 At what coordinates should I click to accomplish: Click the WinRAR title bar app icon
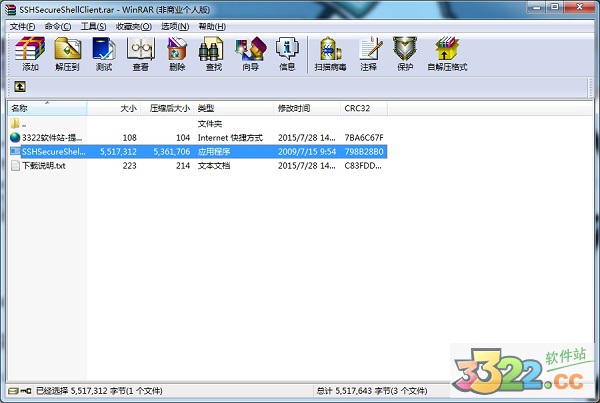[x=10, y=9]
